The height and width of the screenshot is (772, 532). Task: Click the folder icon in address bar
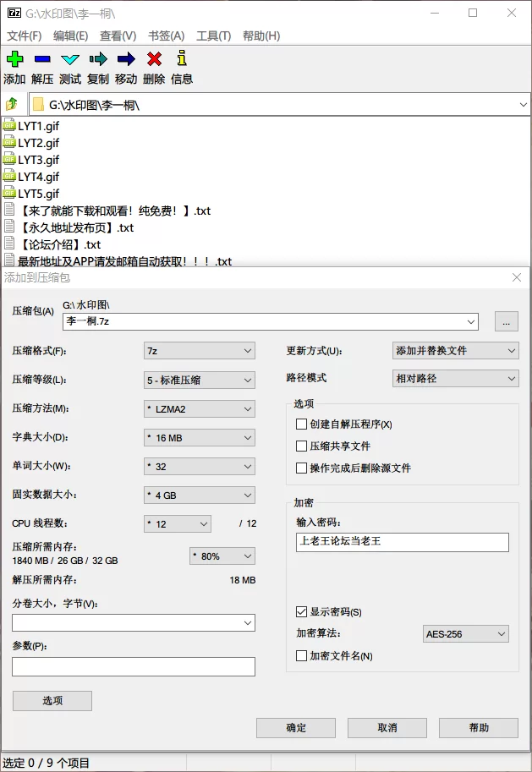(38, 104)
